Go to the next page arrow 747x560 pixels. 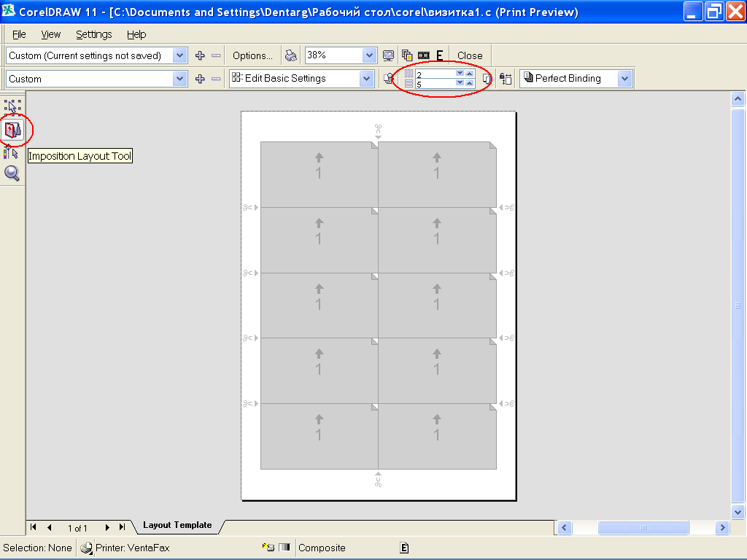click(107, 527)
